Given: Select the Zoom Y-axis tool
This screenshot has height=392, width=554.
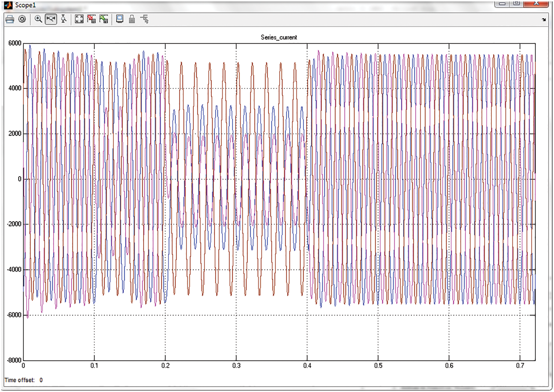Looking at the screenshot, I should tap(64, 19).
